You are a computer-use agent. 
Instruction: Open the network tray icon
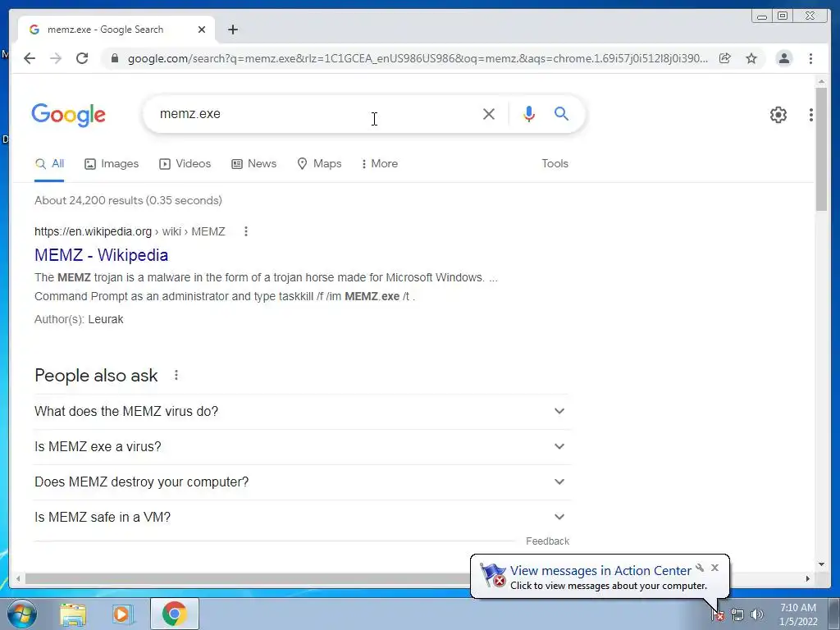pyautogui.click(x=737, y=615)
